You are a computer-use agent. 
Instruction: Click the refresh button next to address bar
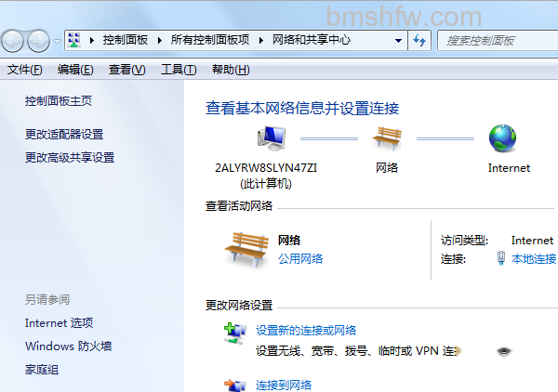[419, 41]
